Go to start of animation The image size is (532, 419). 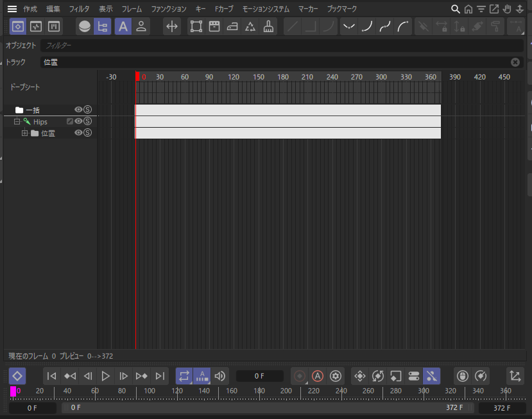coord(51,376)
